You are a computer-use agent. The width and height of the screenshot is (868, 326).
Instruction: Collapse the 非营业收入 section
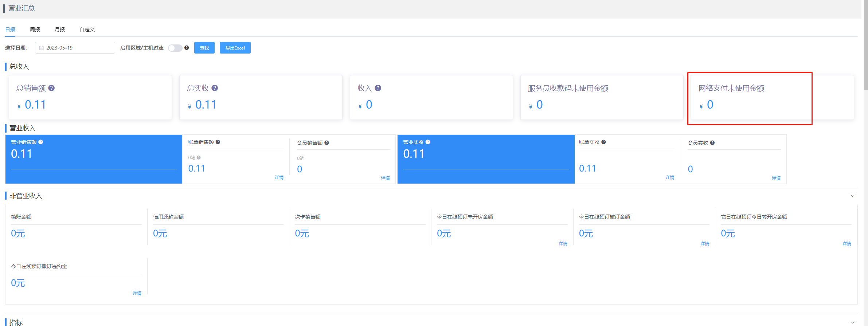pos(852,196)
